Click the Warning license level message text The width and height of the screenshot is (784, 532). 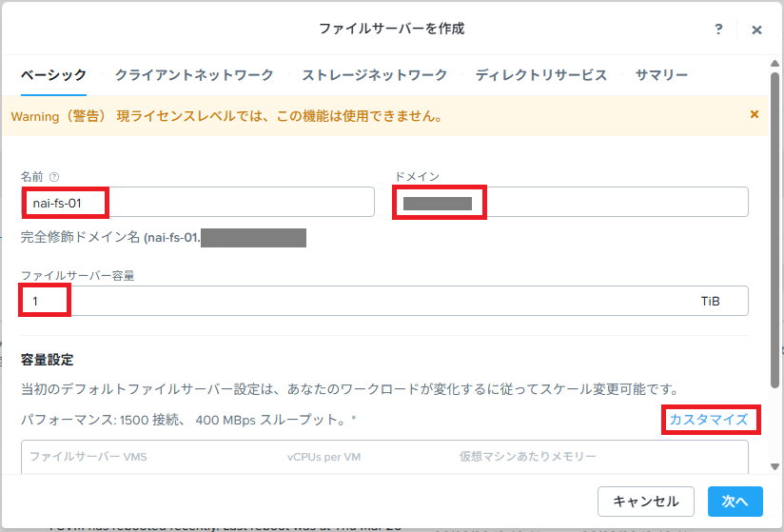click(x=226, y=116)
